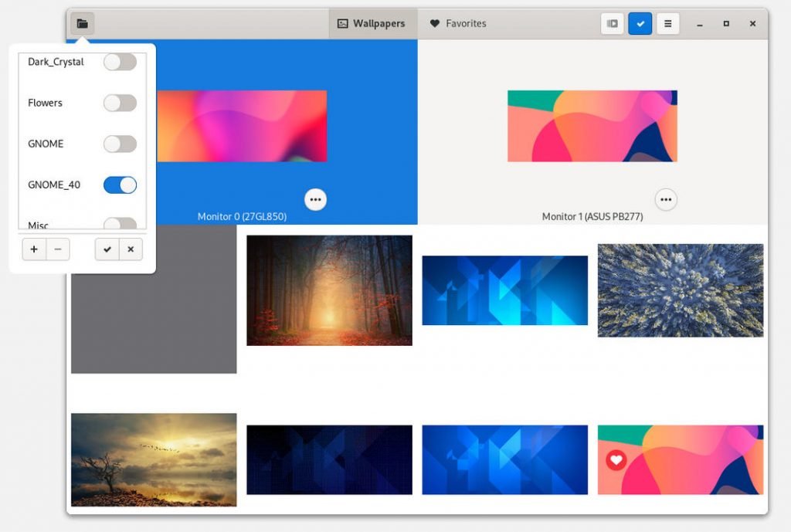Open the hamburger menu in header bar
Screen dimensions: 791x532
pyautogui.click(x=667, y=24)
